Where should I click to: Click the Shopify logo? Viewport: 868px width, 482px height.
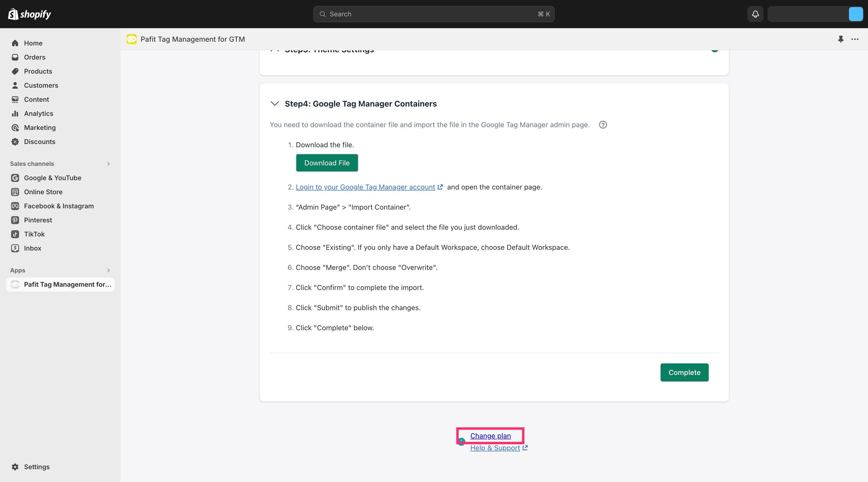tap(29, 14)
